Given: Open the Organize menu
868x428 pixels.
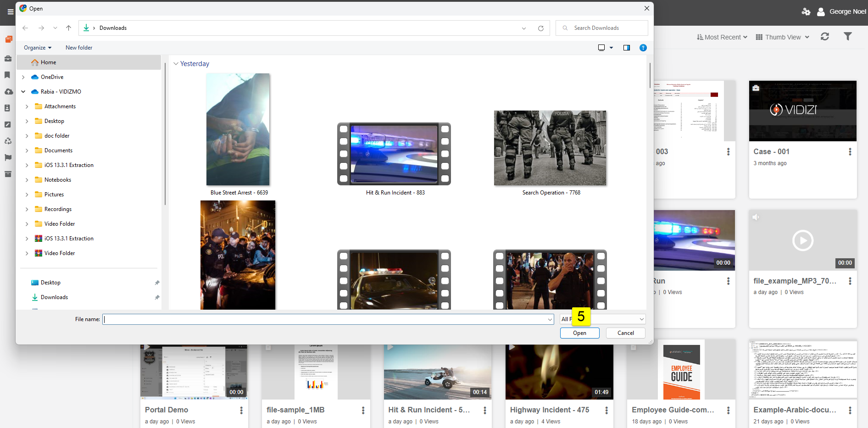Looking at the screenshot, I should 38,48.
